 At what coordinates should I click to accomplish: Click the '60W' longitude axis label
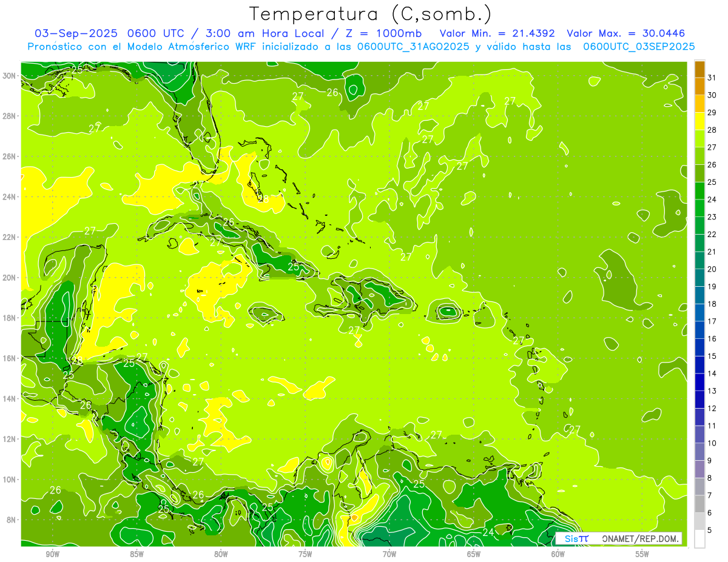click(x=558, y=554)
